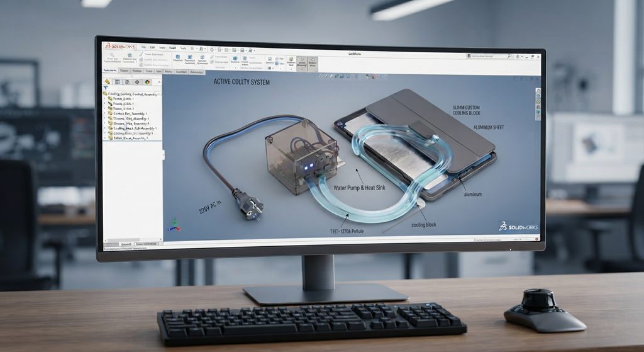Open the View menu
The height and width of the screenshot is (352, 644).
[x=162, y=48]
